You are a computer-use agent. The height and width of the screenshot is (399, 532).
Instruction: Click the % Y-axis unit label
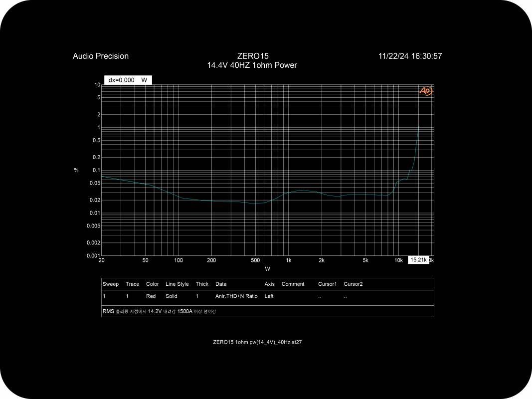coord(76,170)
